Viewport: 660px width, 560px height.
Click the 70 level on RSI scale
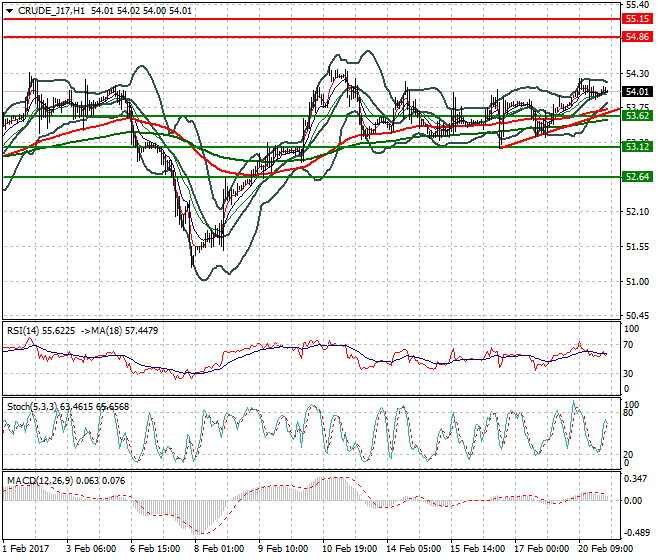630,345
